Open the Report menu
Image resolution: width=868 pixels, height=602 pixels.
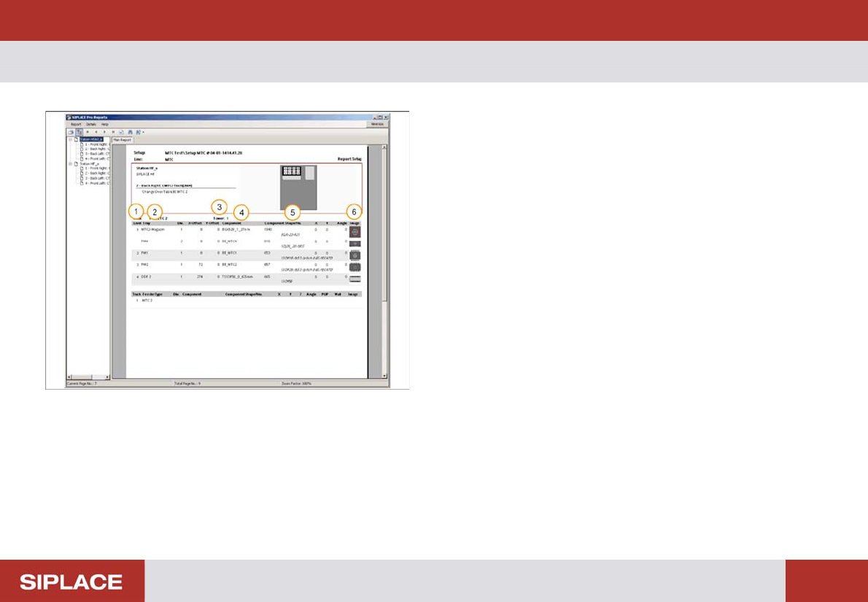76,125
